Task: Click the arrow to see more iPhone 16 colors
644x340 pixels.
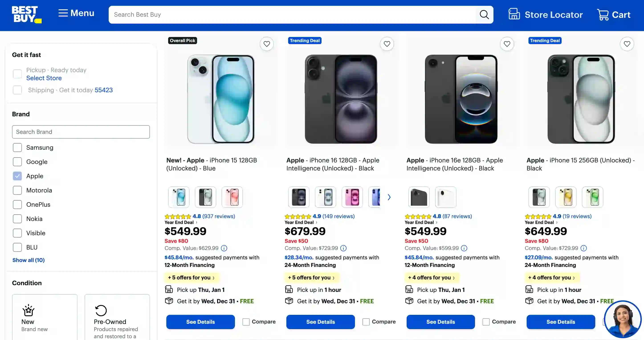Action: click(389, 197)
